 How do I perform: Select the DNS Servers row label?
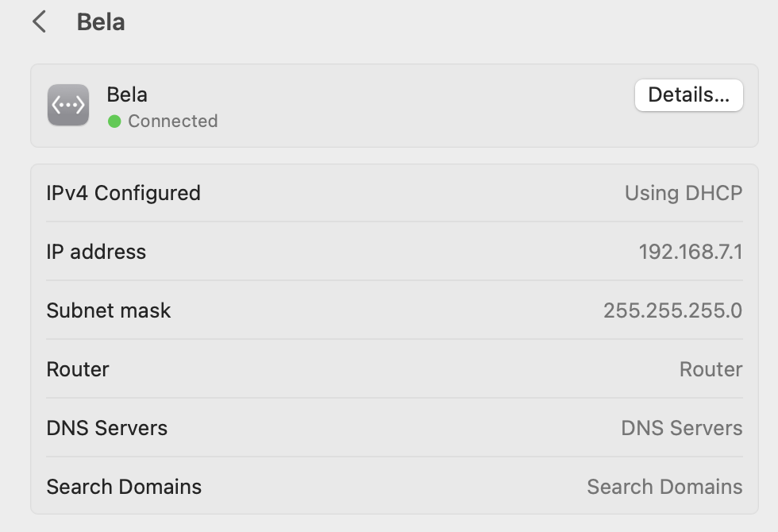(x=107, y=428)
